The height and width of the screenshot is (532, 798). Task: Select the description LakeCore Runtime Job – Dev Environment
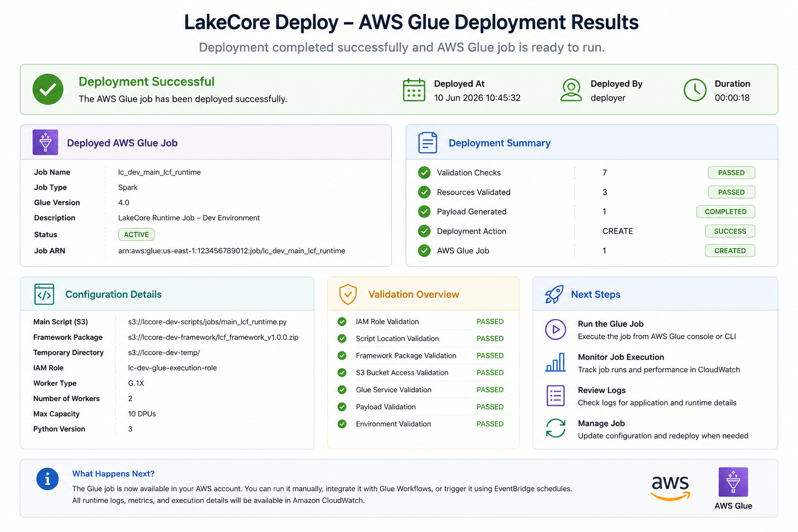coord(189,218)
